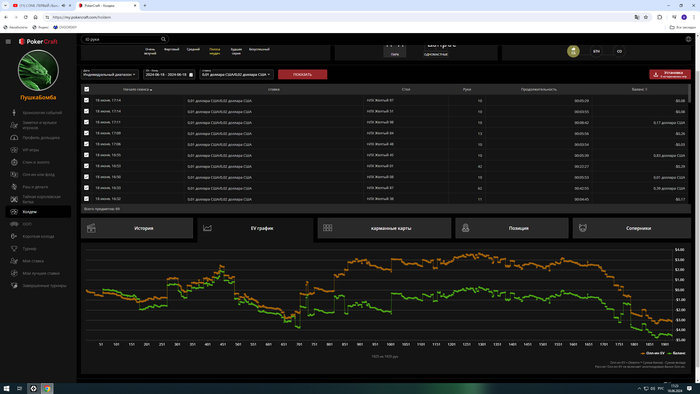Switch to the карманные карты tab
Image resolution: width=700 pixels, height=394 pixels.
[384, 228]
